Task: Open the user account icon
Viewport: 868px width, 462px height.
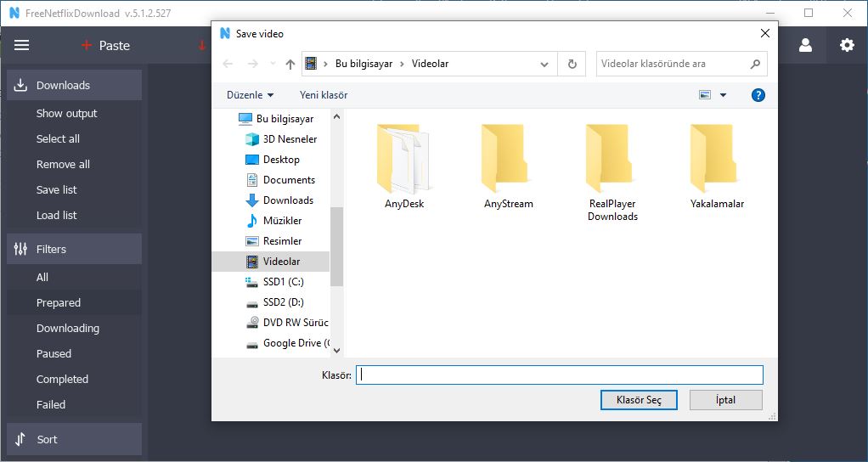Action: 805,45
